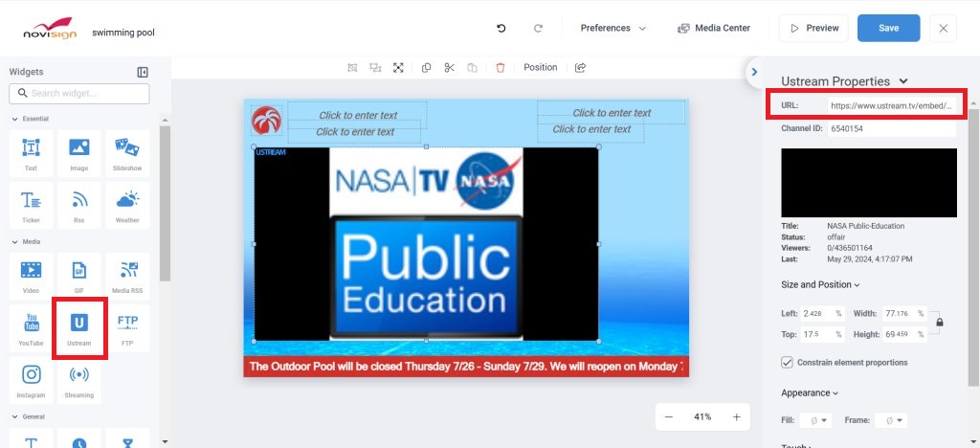This screenshot has width=980, height=448.
Task: Open the Position menu
Action: (x=540, y=67)
